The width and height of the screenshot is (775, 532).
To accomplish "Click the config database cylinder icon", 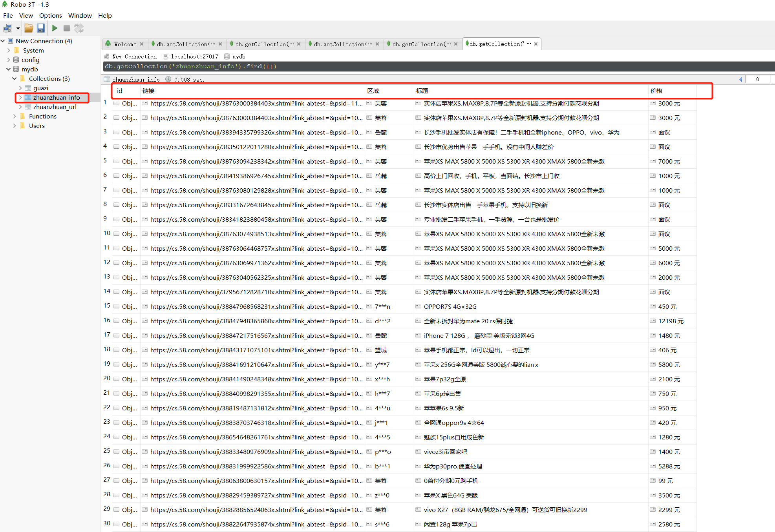I will [16, 60].
